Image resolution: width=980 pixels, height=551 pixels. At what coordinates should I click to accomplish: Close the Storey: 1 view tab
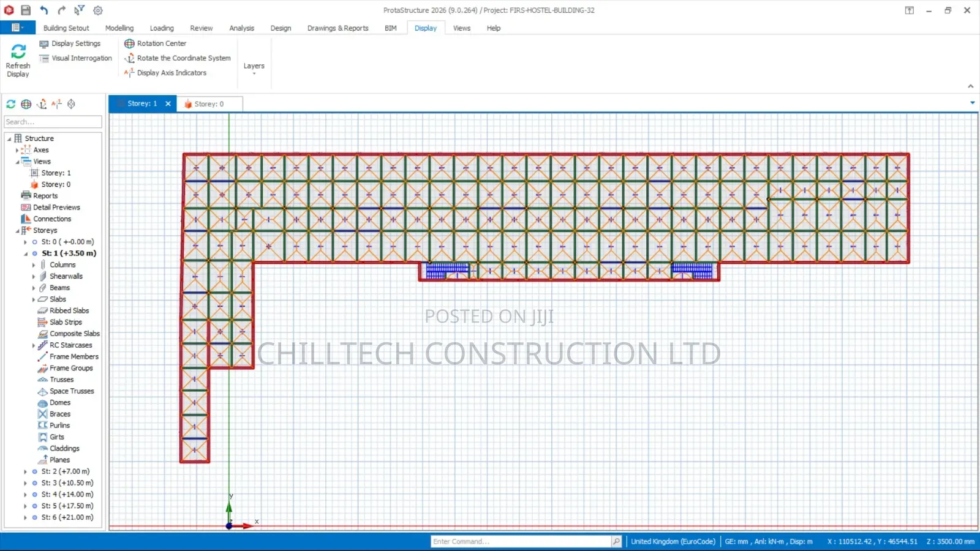click(168, 104)
